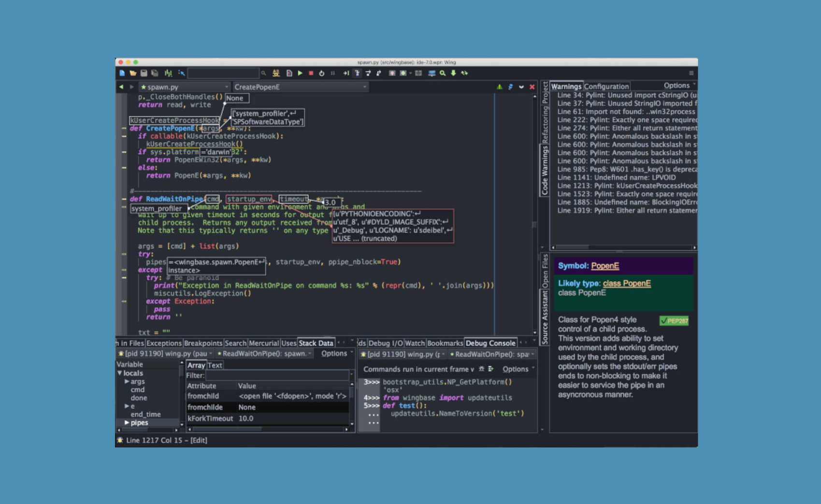This screenshot has height=504, width=821.
Task: Click the green down-arrow toolbar icon
Action: (x=453, y=73)
